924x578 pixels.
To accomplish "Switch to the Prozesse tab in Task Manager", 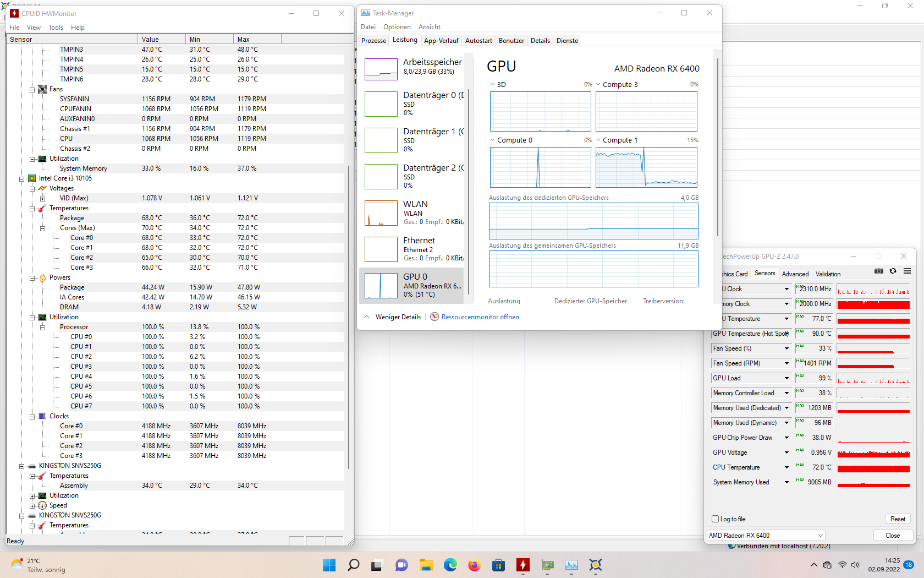I will click(374, 41).
